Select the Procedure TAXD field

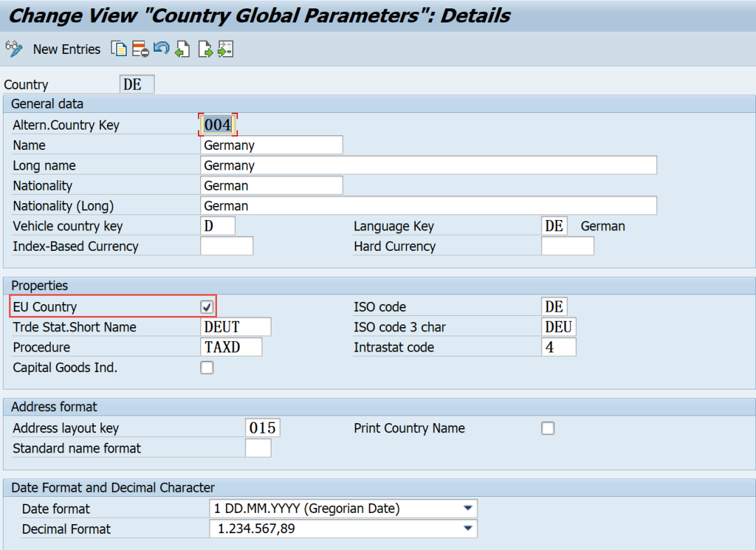(x=231, y=347)
